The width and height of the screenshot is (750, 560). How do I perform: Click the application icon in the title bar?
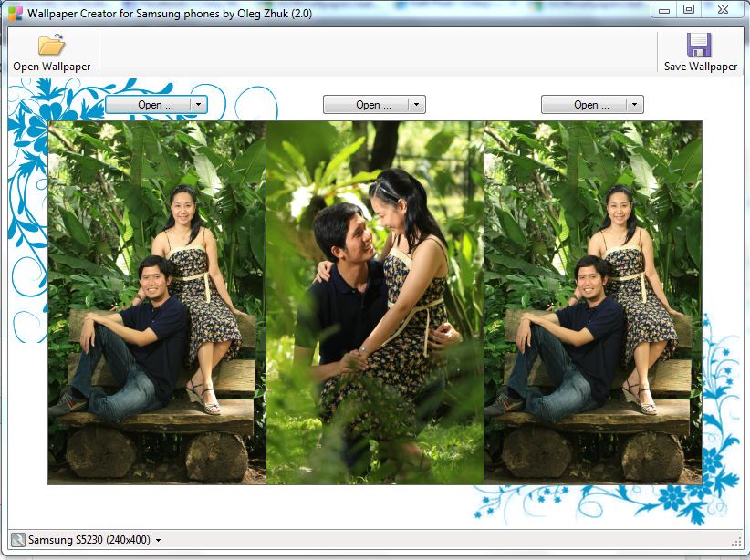point(15,13)
